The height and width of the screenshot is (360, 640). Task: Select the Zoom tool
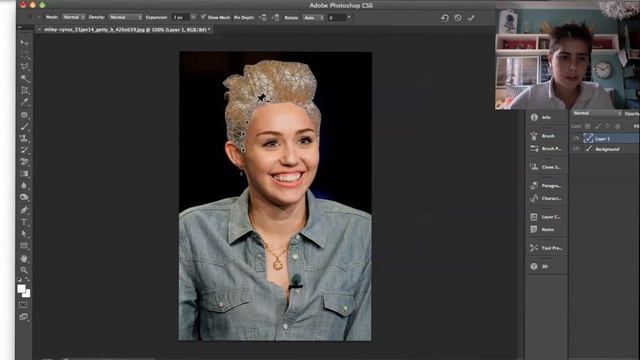[x=24, y=270]
